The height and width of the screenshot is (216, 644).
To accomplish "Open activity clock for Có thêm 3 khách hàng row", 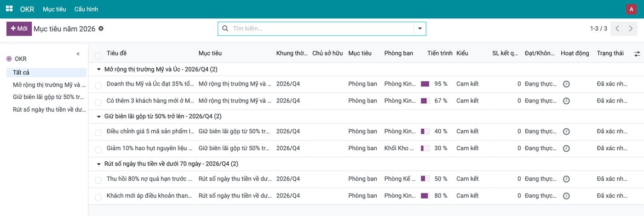I will click(x=566, y=101).
